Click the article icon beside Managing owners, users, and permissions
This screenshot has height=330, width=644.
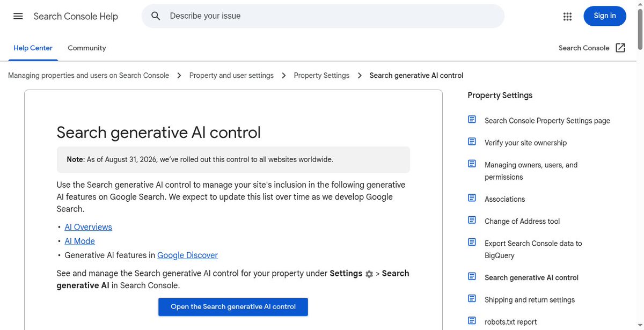coord(472,164)
